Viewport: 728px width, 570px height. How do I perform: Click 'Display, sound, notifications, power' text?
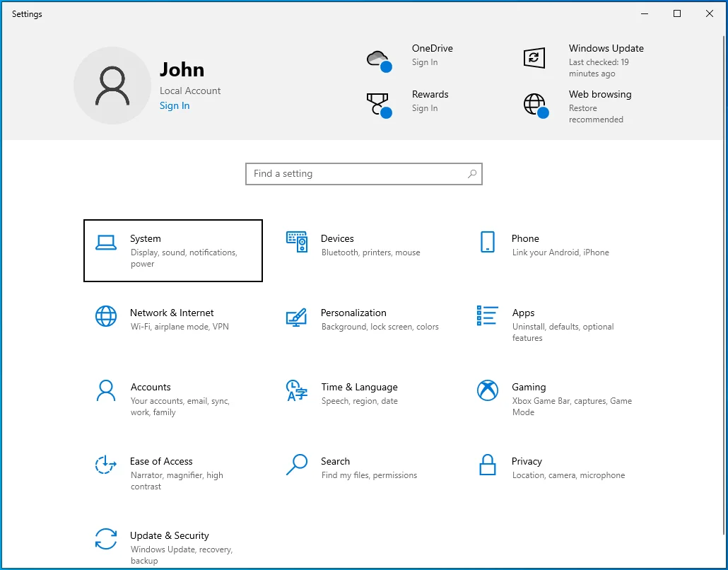[x=184, y=258]
